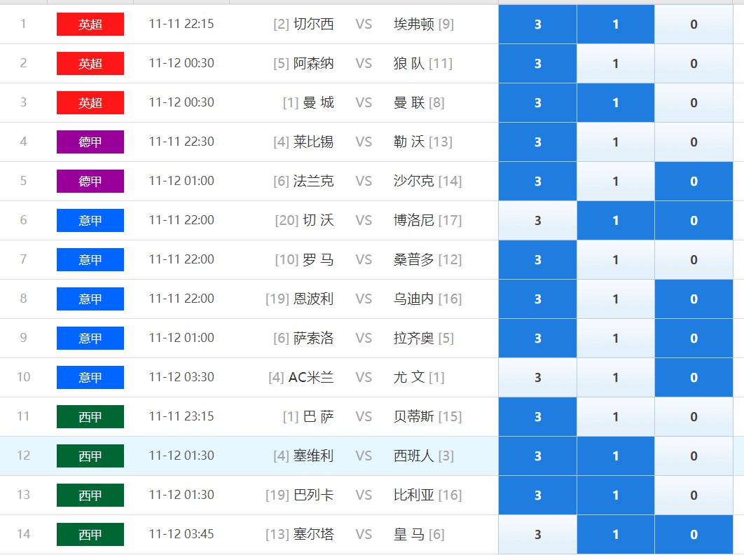The height and width of the screenshot is (560, 744).
Task: Toggle away win 0 for 切尔西 vs 埃弗顿
Action: (694, 25)
